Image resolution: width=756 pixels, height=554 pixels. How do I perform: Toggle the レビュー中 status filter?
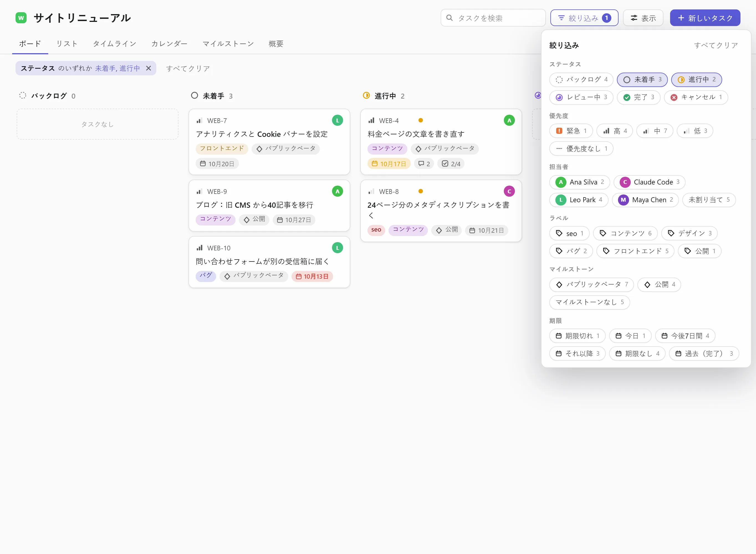point(581,97)
